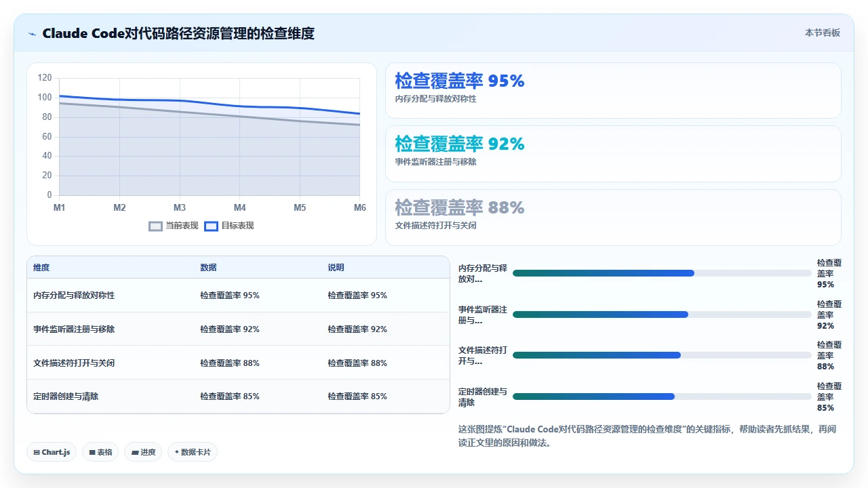This screenshot has height=488, width=868.
Task: Click the 本节看板 label in header
Action: coord(823,33)
